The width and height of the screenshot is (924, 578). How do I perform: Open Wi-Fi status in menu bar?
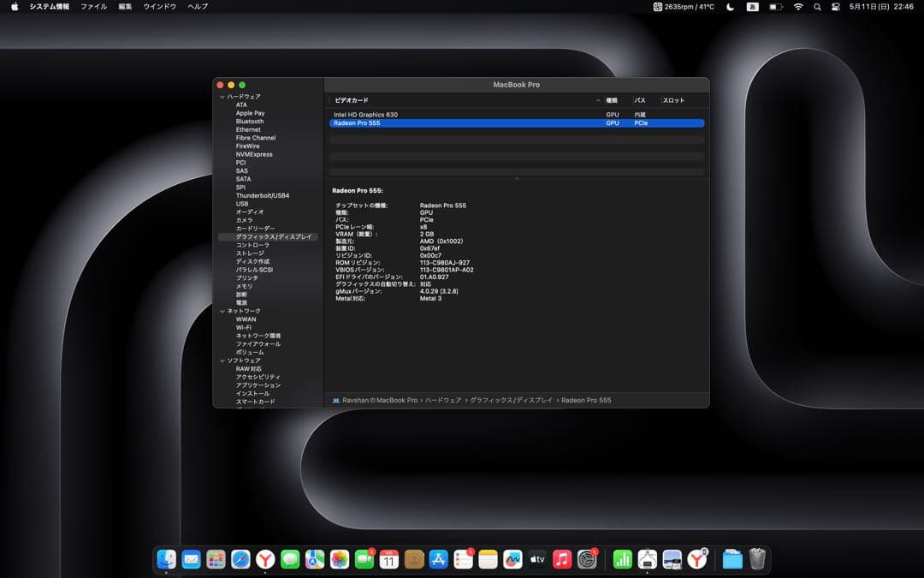tap(798, 7)
